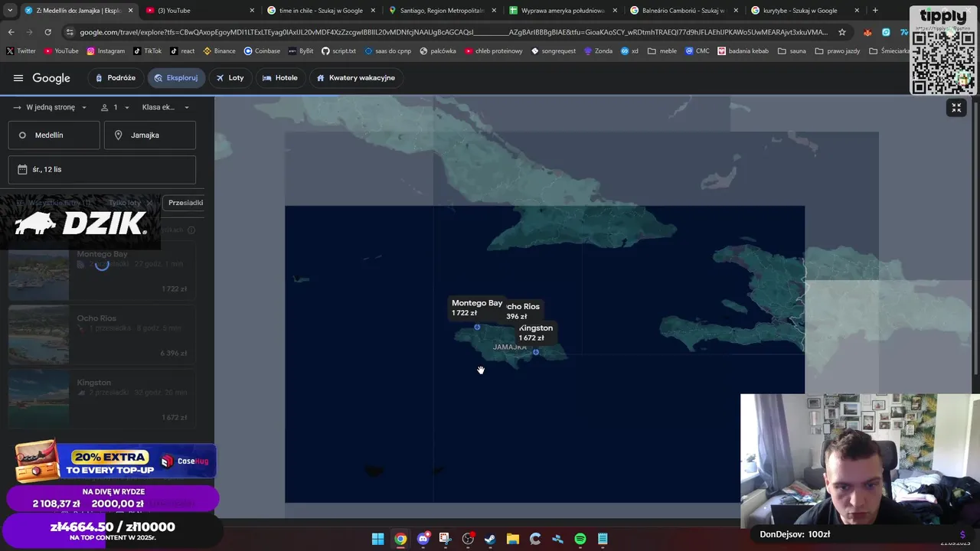Open the Kingston result card
The height and width of the screenshot is (551, 980).
tap(102, 400)
